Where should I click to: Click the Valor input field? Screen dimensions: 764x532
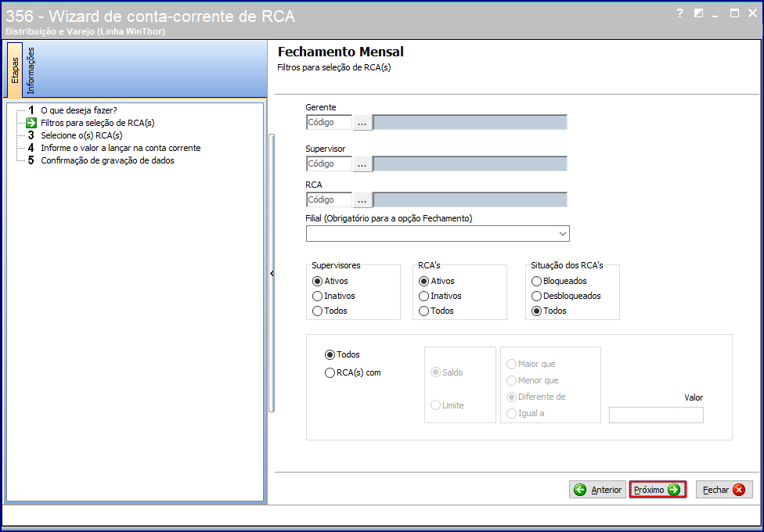(656, 415)
